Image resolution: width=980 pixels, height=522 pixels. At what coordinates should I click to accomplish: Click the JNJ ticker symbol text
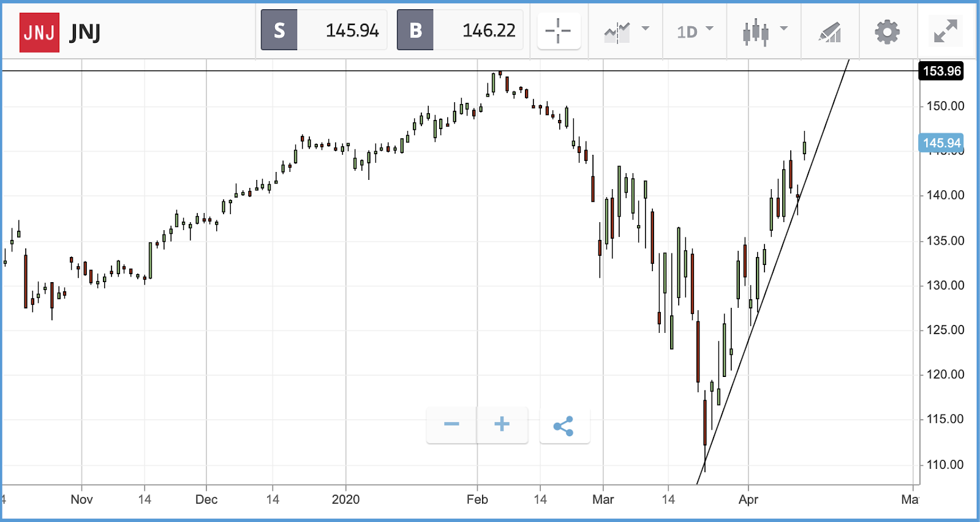tap(85, 32)
